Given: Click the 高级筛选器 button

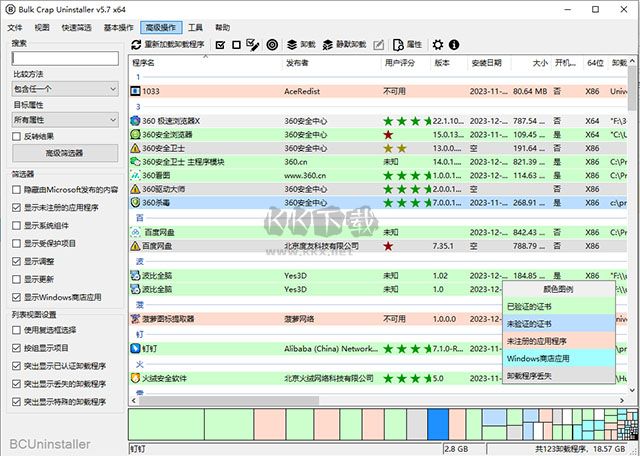Looking at the screenshot, I should [x=65, y=153].
